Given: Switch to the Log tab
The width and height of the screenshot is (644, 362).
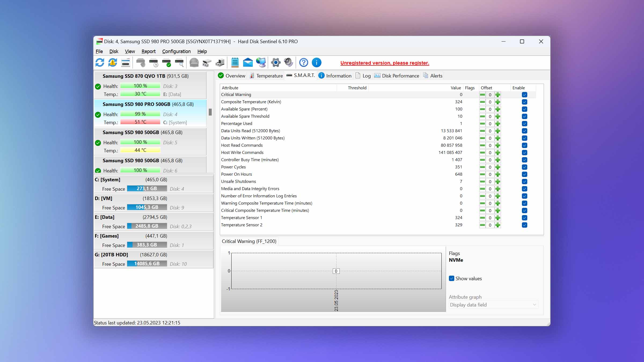Looking at the screenshot, I should point(363,76).
